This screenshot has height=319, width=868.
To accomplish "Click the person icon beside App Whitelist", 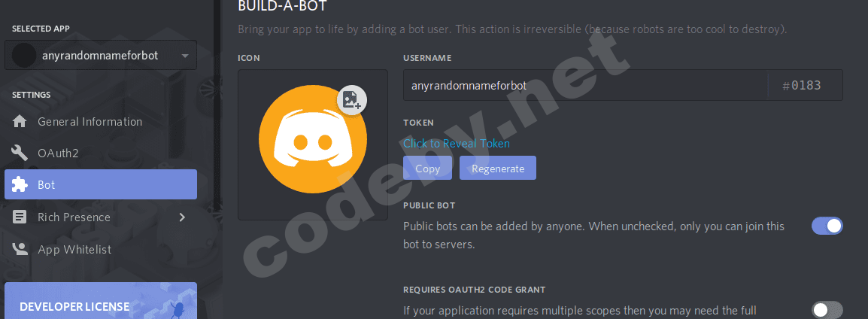I will pyautogui.click(x=20, y=249).
